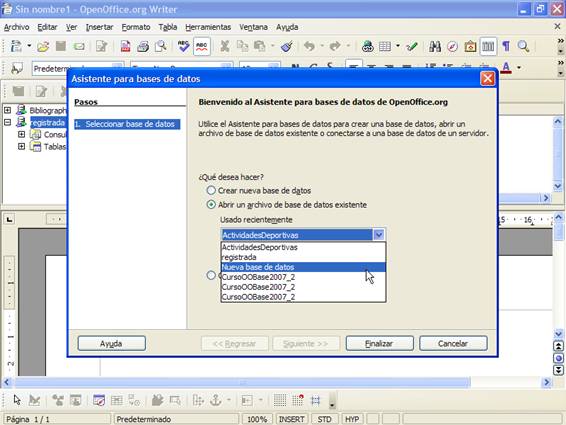The height and width of the screenshot is (425, 566).
Task: Open the Archivo menu
Action: pyautogui.click(x=17, y=27)
